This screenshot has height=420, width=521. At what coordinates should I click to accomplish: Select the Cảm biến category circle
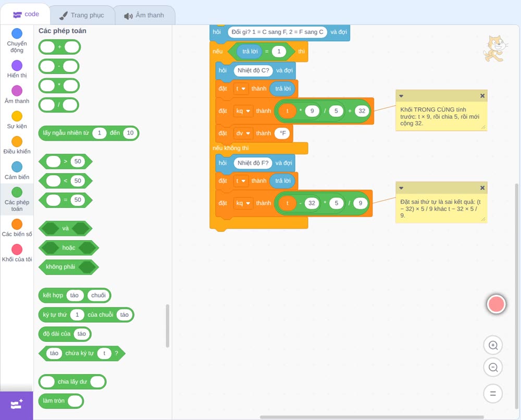[x=17, y=167]
